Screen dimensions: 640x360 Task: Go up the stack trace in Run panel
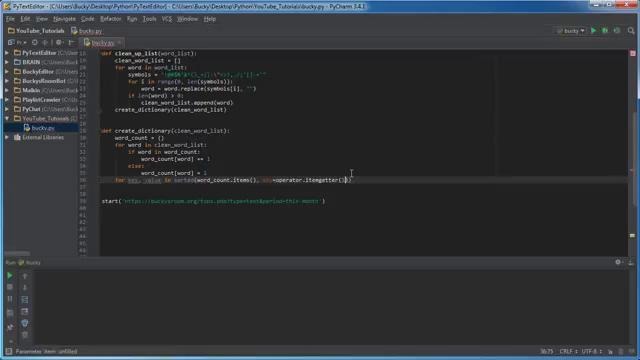(24, 276)
